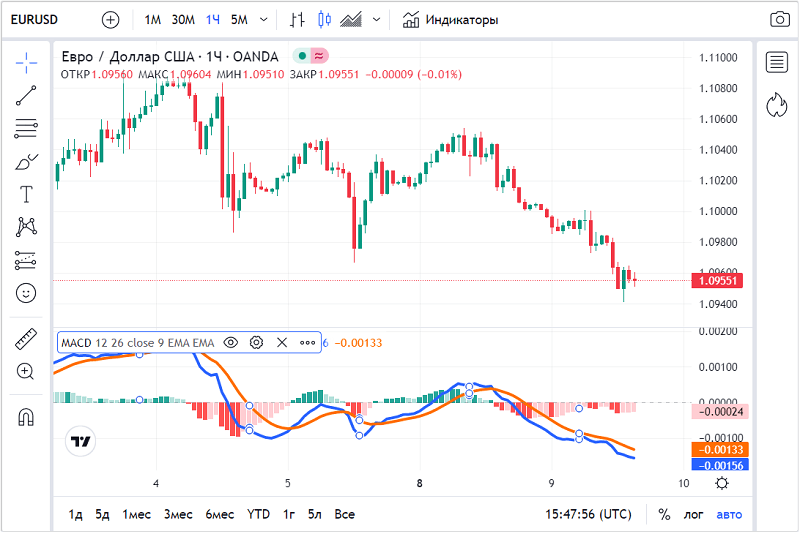
Task: Select the 1Ч timeframe
Action: (x=213, y=20)
